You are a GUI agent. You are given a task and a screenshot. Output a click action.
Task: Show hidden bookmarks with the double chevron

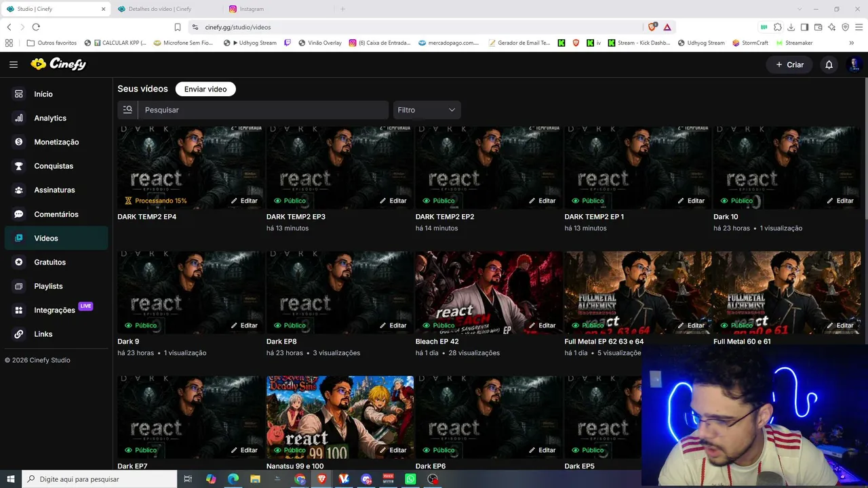click(x=851, y=43)
